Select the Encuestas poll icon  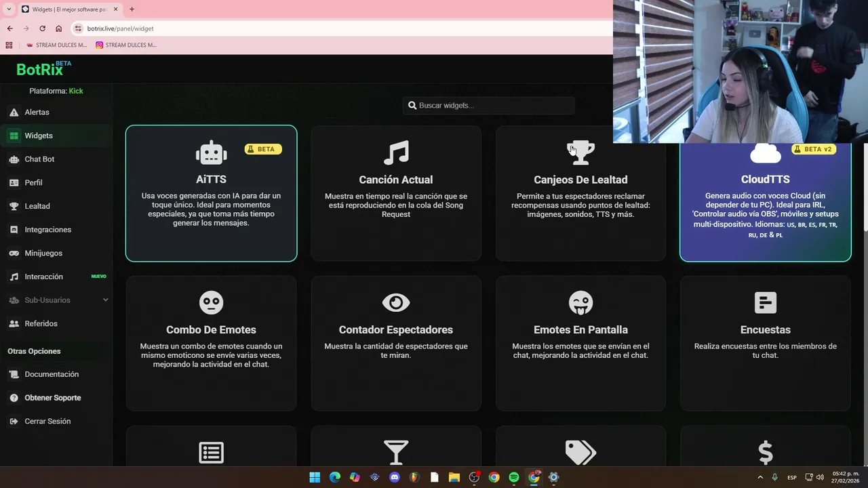tap(765, 303)
